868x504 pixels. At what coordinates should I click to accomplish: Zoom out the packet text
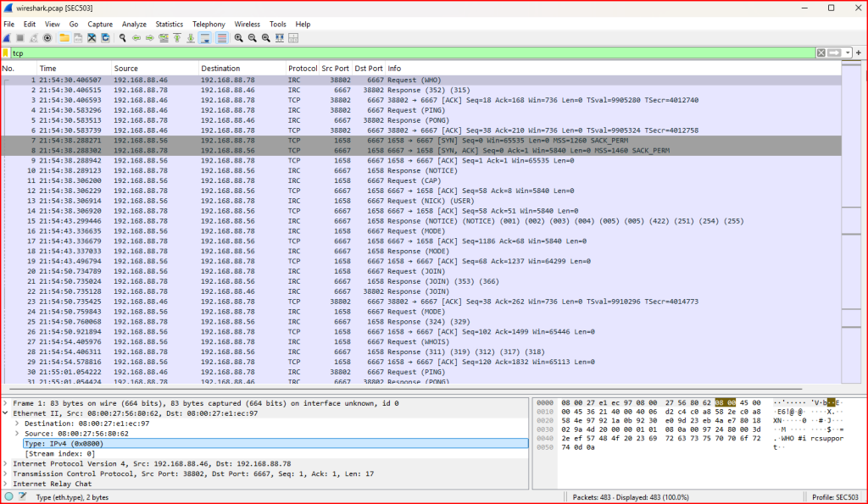[x=253, y=38]
